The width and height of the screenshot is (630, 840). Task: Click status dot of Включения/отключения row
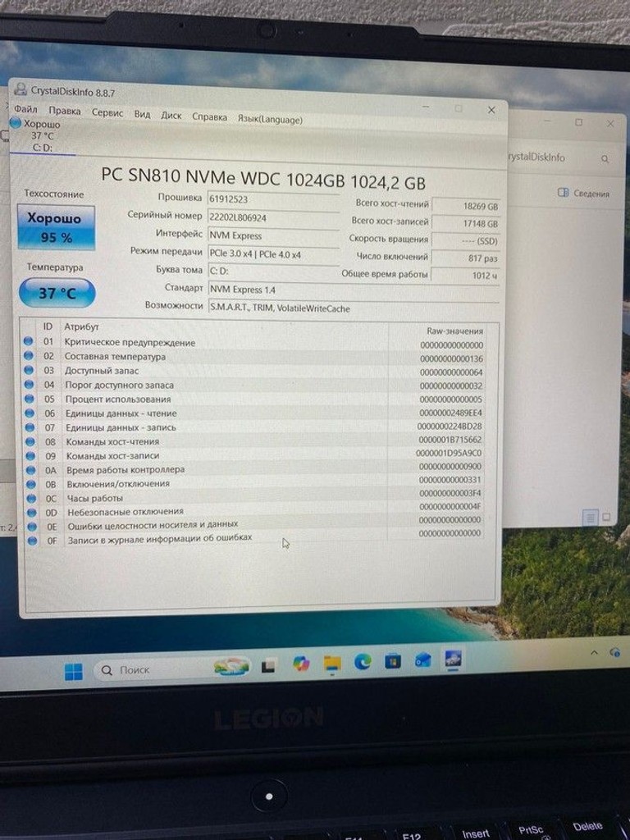click(31, 484)
